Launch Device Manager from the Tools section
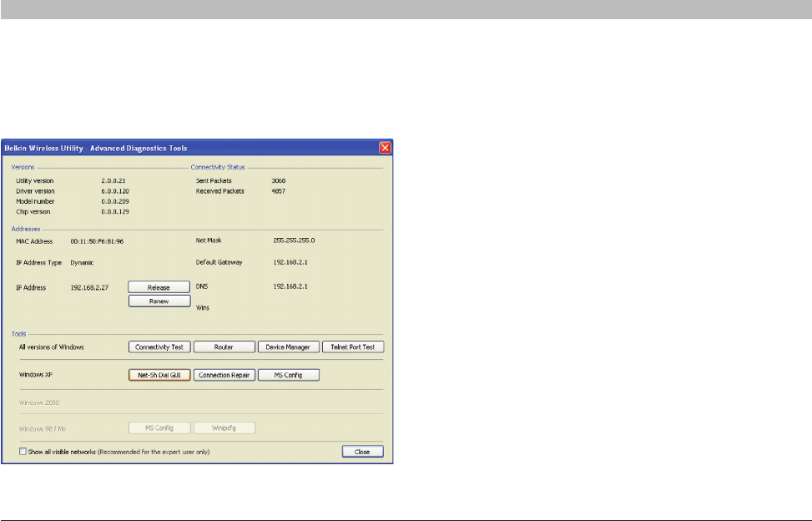 [288, 346]
